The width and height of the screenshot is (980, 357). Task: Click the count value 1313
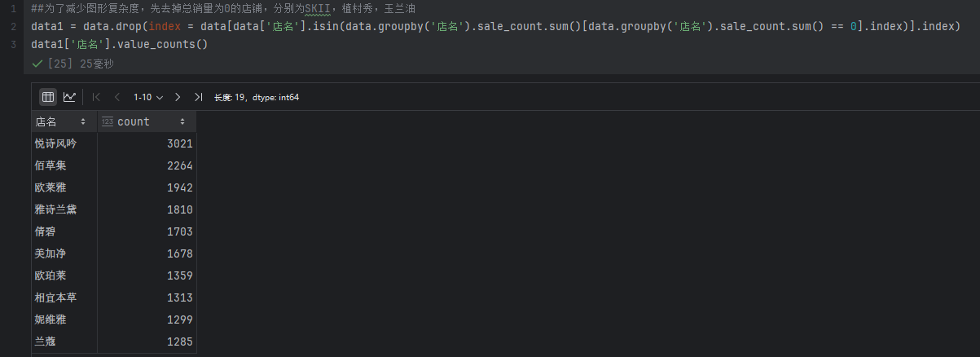179,297
